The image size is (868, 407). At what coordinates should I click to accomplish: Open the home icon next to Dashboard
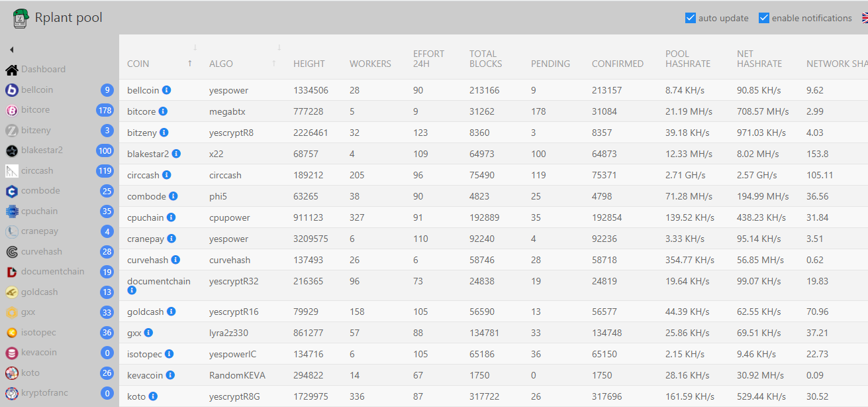(11, 70)
